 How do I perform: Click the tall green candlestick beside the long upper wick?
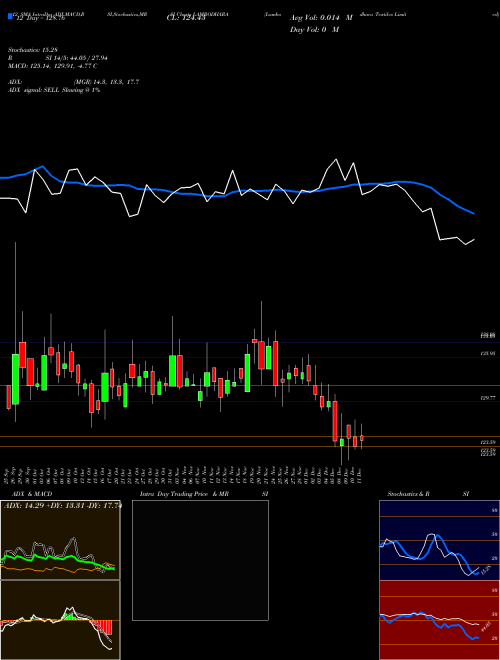tap(16, 379)
